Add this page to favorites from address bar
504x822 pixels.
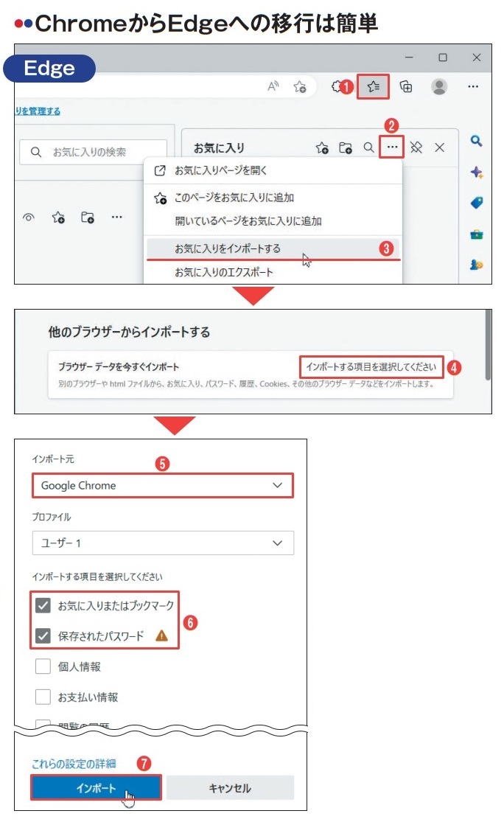(x=300, y=86)
